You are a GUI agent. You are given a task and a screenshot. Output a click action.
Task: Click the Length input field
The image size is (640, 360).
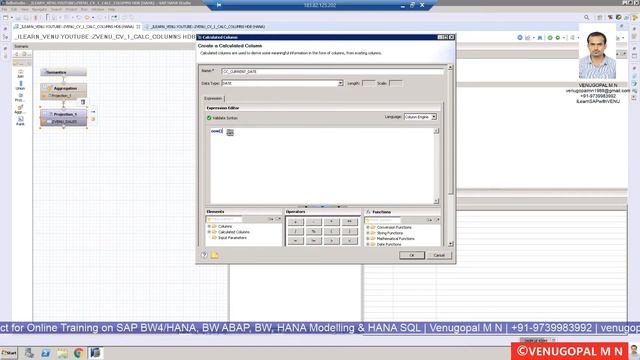(x=368, y=83)
